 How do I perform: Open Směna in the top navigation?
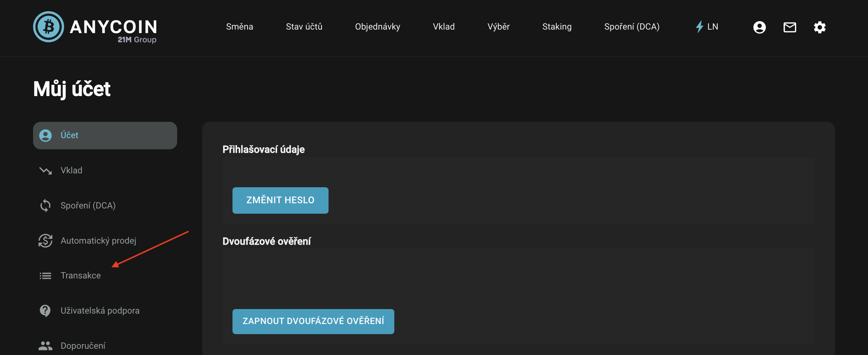click(239, 27)
